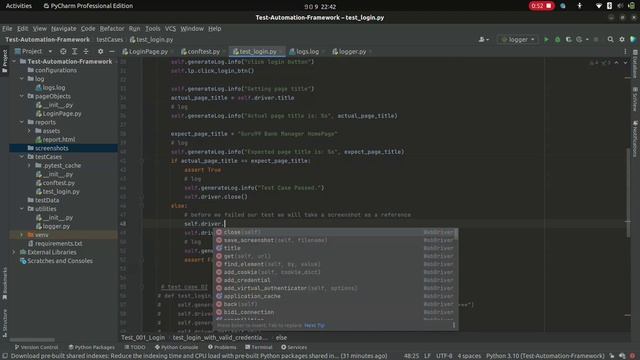Open IDE settings gear in the main toolbar
The image size is (640, 360).
point(622,40)
